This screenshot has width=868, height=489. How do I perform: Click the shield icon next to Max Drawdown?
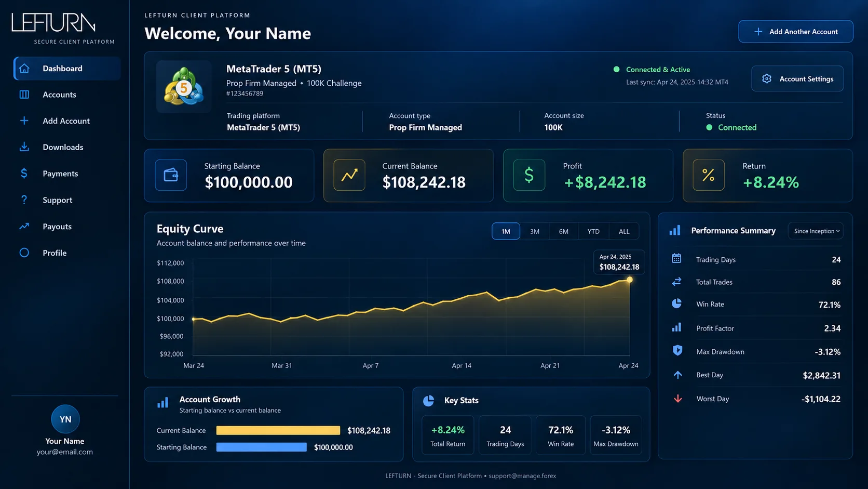point(677,351)
